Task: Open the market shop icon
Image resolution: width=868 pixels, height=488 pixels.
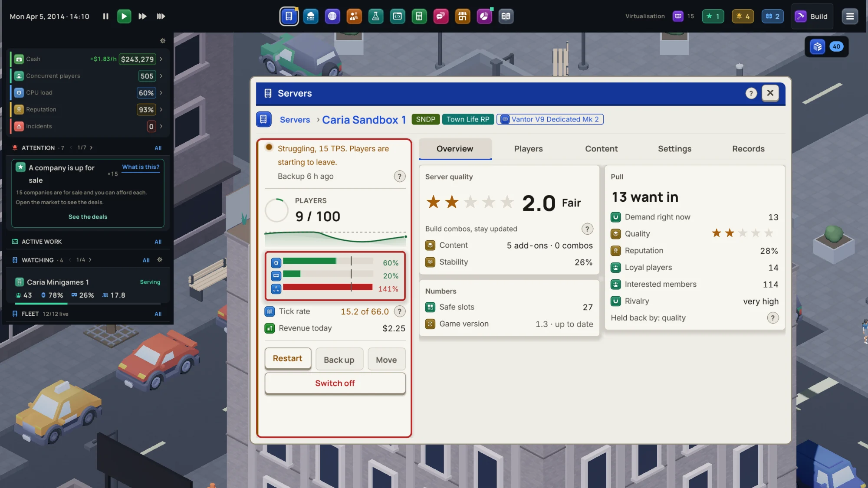Action: click(463, 16)
